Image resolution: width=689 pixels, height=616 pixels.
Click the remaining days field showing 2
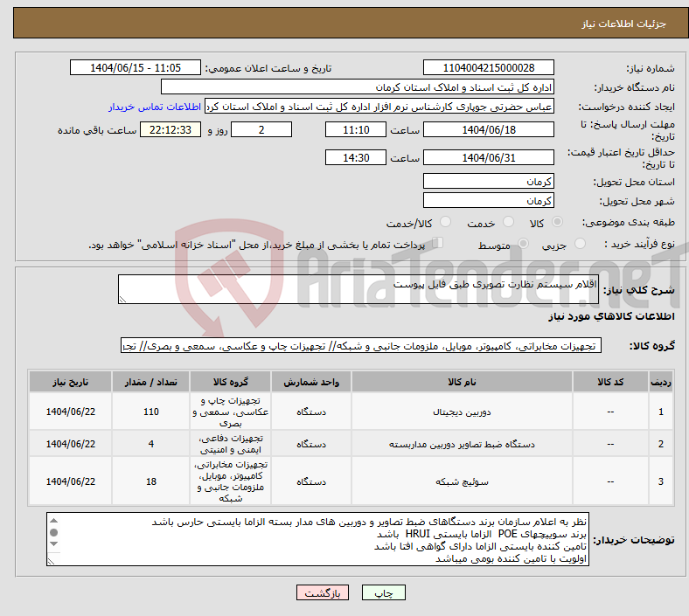tap(261, 130)
